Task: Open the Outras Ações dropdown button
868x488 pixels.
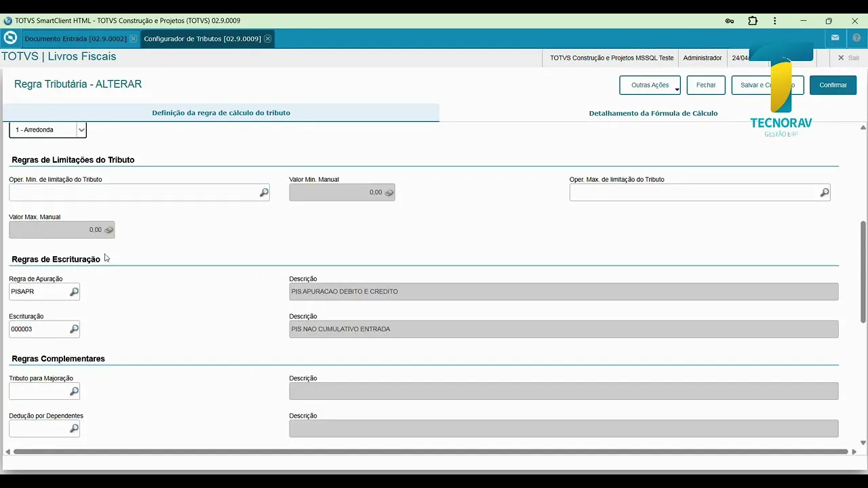Action: coord(650,85)
